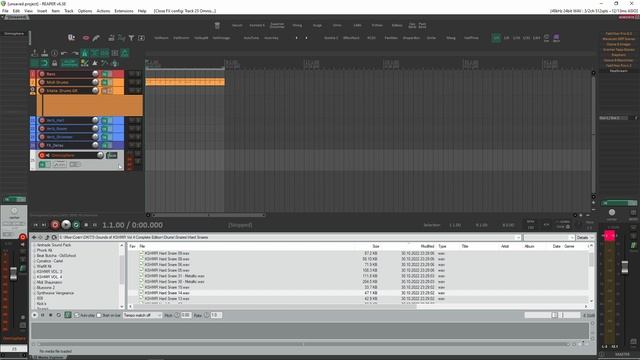Record-arm the Bass track
The image size is (640, 360).
pyautogui.click(x=42, y=74)
